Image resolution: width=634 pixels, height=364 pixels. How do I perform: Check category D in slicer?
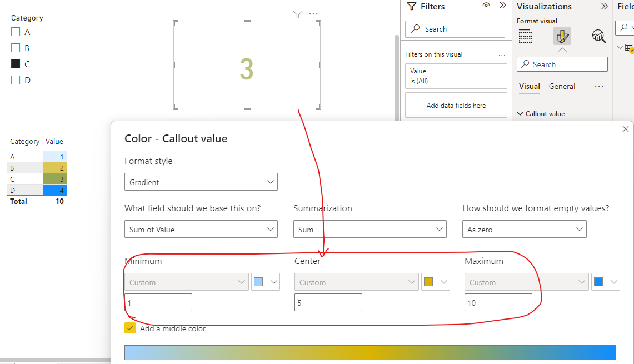[x=16, y=80]
